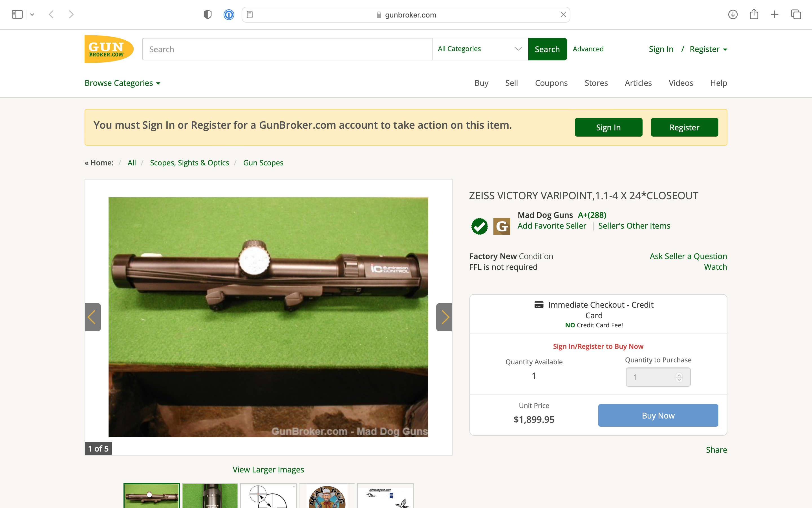This screenshot has width=812, height=508.
Task: Go to the All breadcrumb
Action: (x=132, y=163)
